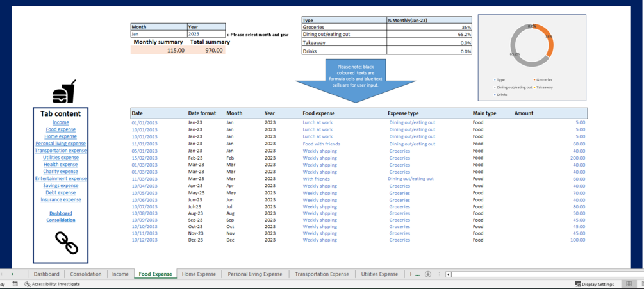Viewport: 644px width, 289px height.
Task: Open the Utilities Expense sheet tab
Action: (379, 274)
